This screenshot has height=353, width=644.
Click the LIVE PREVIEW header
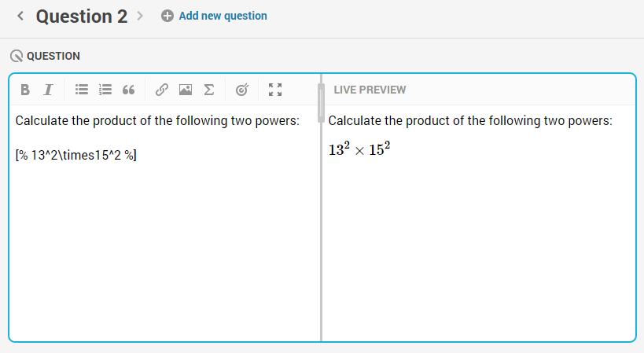(x=370, y=90)
